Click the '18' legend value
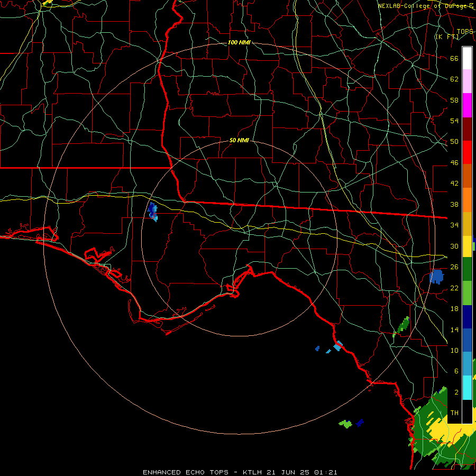This screenshot has width=476, height=476. 454,309
